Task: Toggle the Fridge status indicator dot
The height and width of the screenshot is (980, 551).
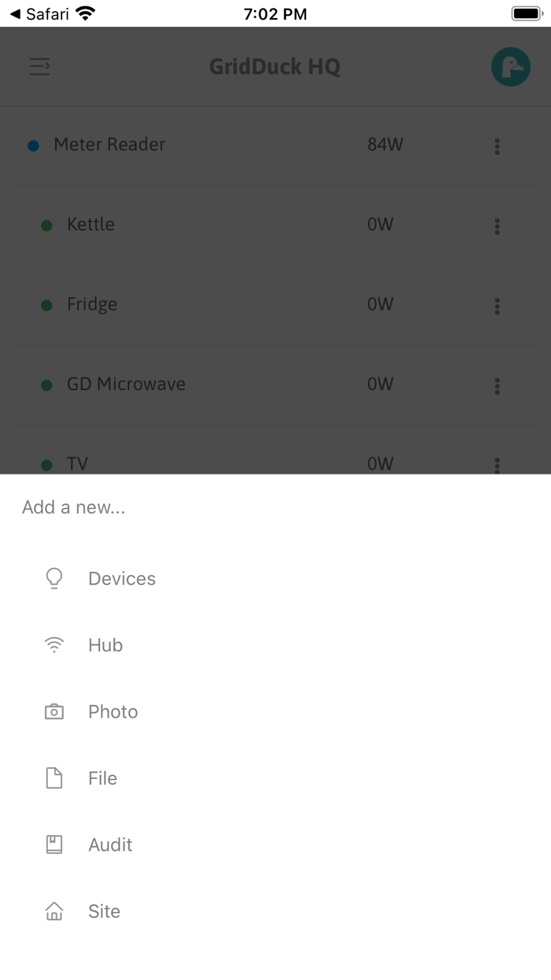Action: pos(45,304)
